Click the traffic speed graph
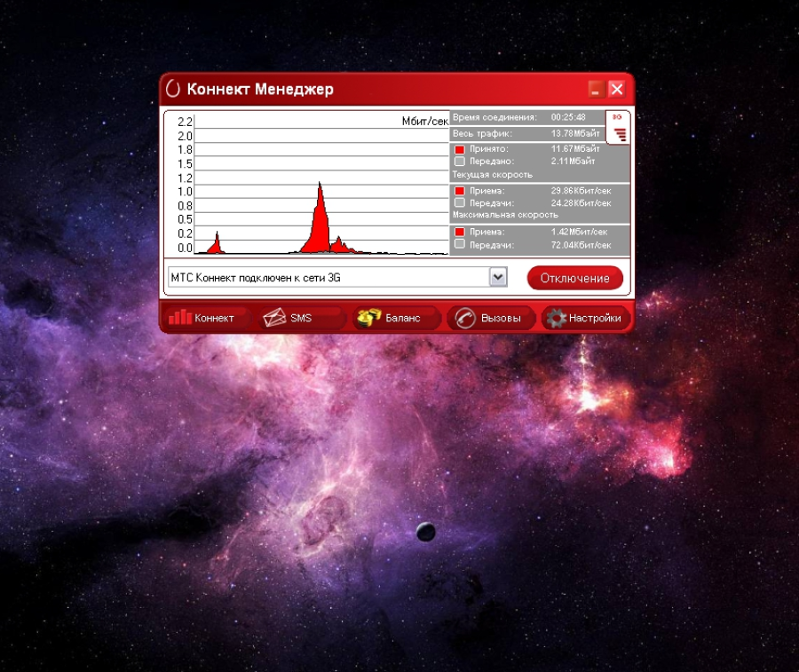Image resolution: width=799 pixels, height=672 pixels. (321, 184)
